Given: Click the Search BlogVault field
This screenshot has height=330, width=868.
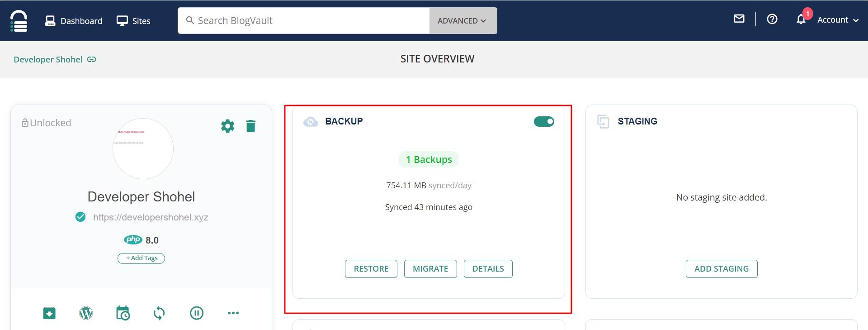Looking at the screenshot, I should pyautogui.click(x=303, y=20).
